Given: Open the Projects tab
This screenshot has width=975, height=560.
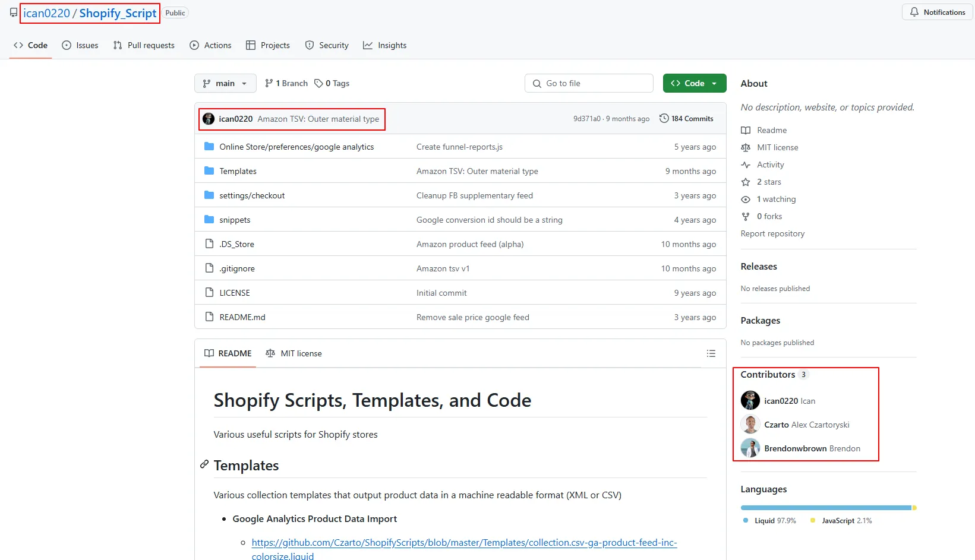Looking at the screenshot, I should coord(268,45).
